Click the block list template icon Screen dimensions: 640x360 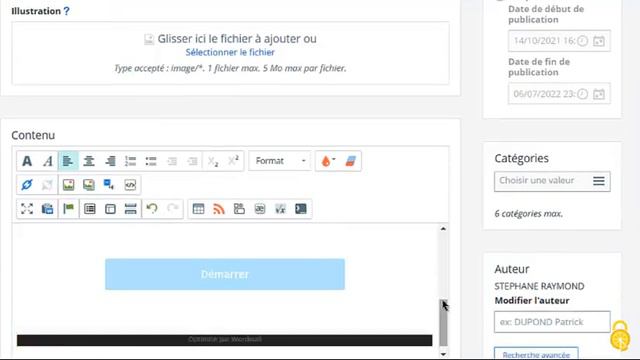pyautogui.click(x=90, y=209)
